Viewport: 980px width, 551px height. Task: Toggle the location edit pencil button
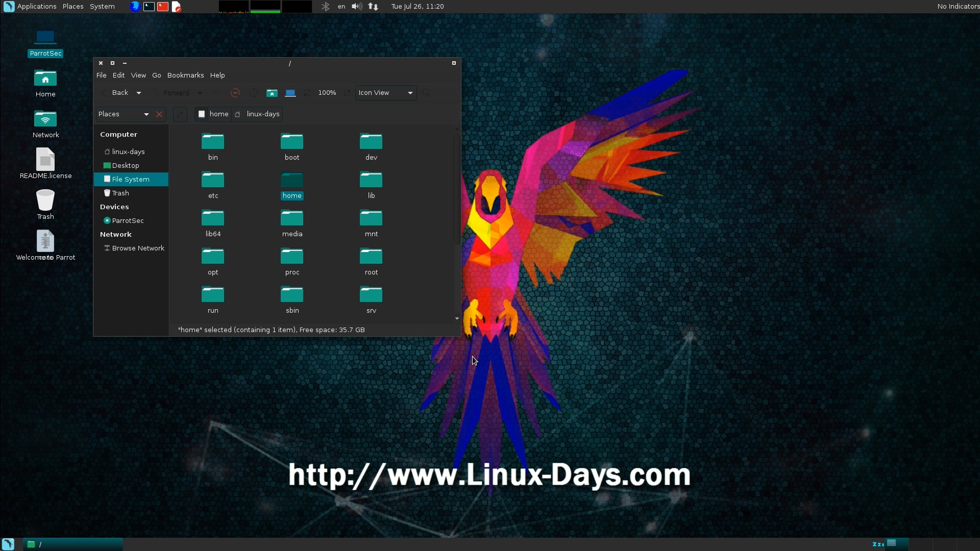(x=180, y=114)
